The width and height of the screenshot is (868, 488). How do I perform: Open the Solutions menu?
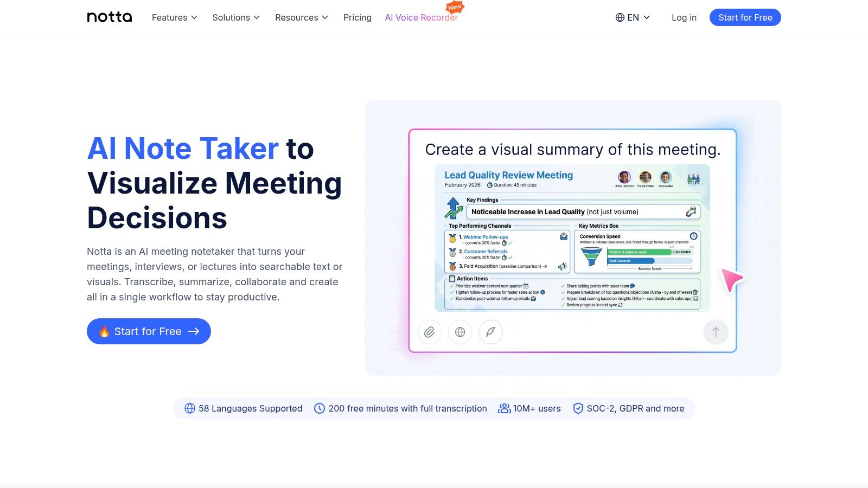point(236,17)
